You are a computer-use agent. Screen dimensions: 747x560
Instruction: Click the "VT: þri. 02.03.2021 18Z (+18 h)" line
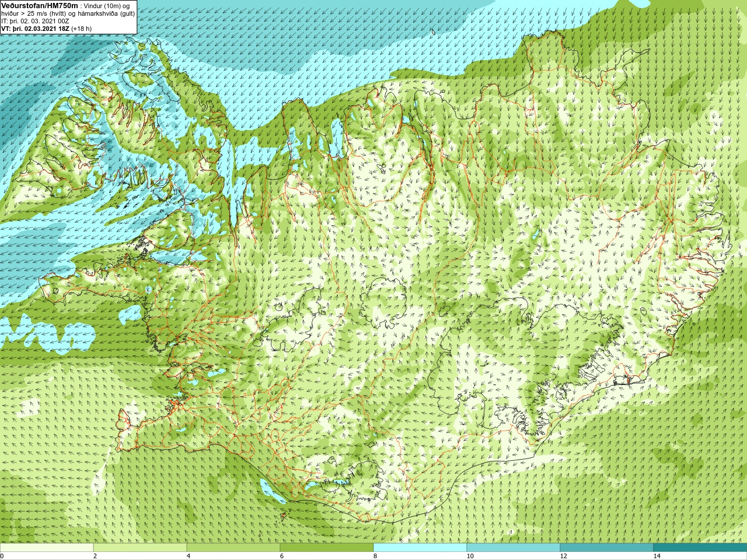pyautogui.click(x=46, y=29)
